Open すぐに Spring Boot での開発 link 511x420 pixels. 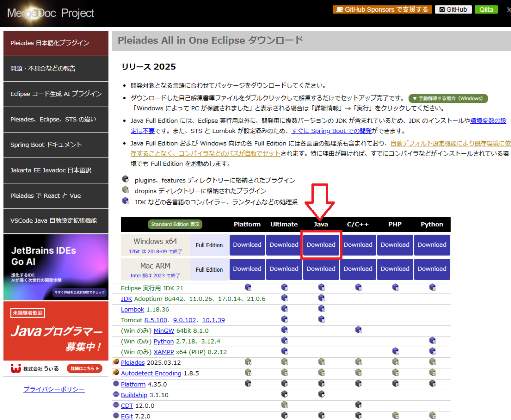click(x=331, y=131)
